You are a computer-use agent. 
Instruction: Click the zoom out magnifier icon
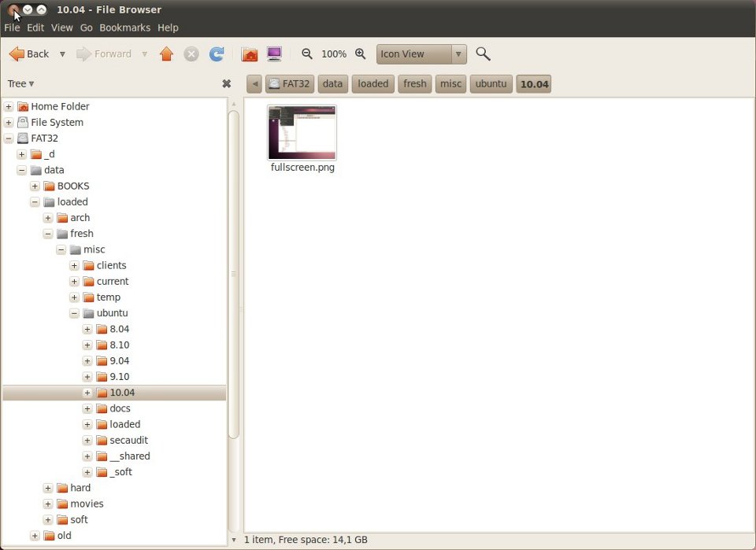click(x=307, y=54)
